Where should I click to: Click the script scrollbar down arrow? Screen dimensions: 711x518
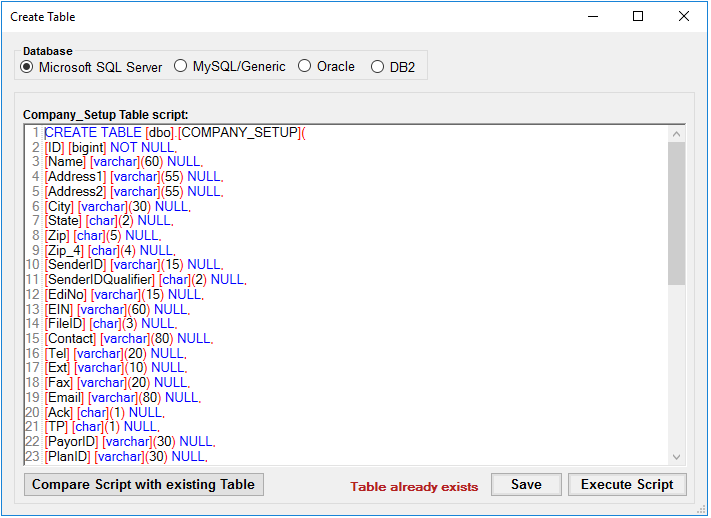click(677, 457)
